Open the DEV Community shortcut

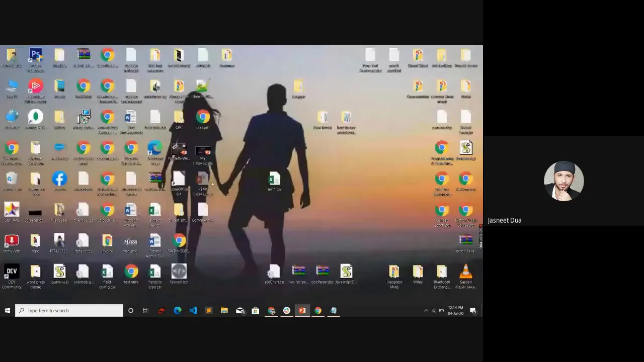click(12, 277)
